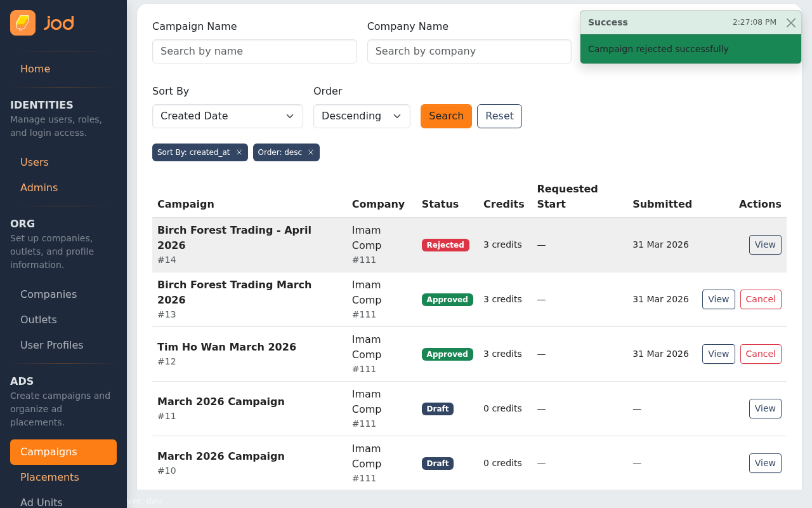Remove the 'Sort By: created_at' filter chip
Viewport: 812px width, 508px height.
click(239, 152)
